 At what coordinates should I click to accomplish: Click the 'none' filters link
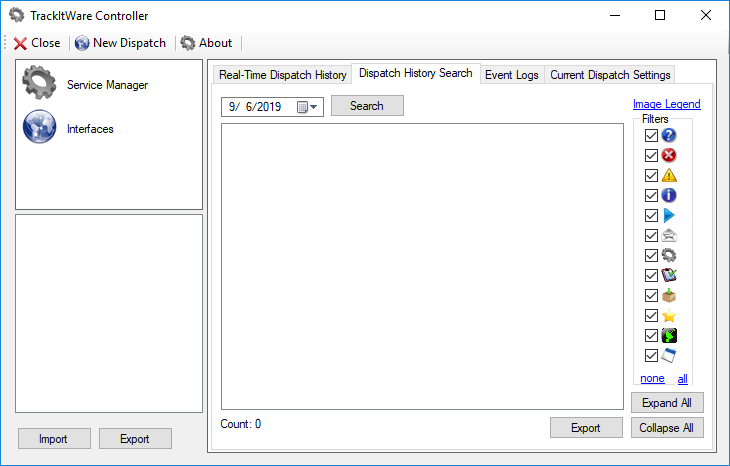point(652,378)
